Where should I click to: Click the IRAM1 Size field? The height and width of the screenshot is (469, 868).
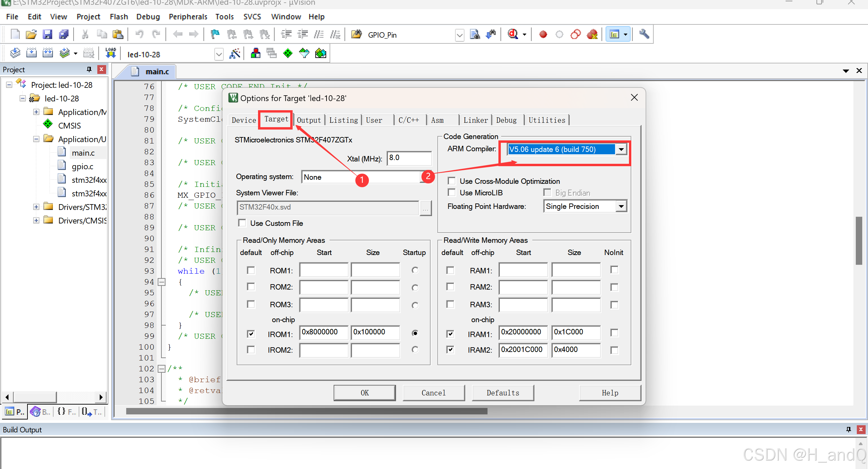coord(576,332)
